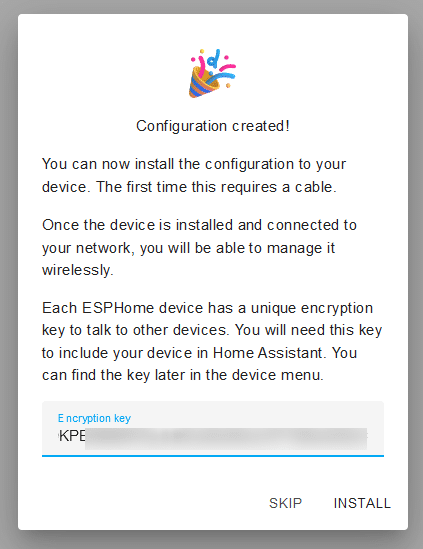
Task: Click the blue underline of the key field
Action: pos(213,456)
